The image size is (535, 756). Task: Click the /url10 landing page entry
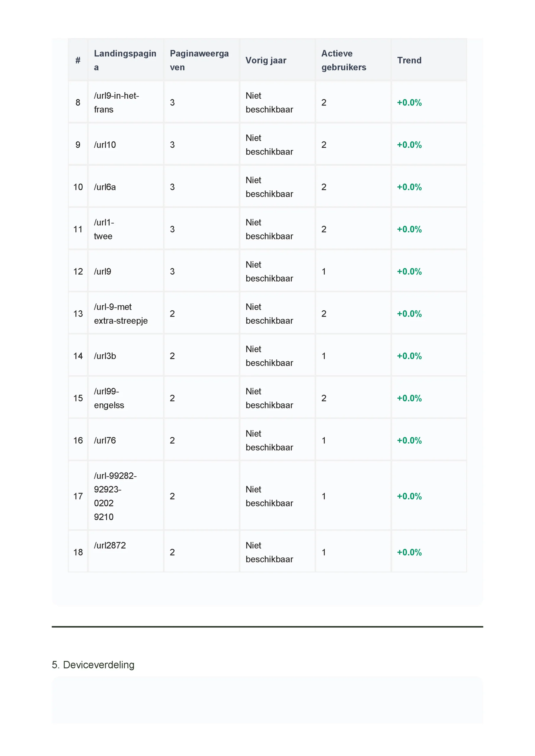(x=105, y=145)
